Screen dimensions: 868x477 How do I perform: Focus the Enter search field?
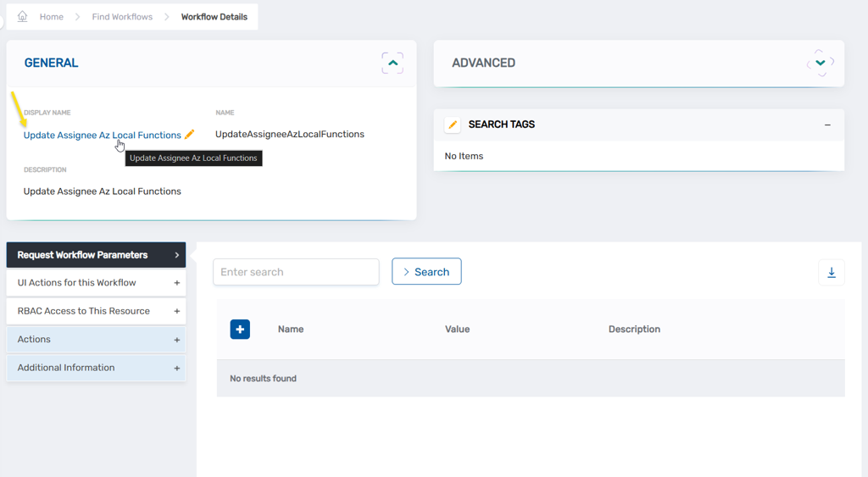pyautogui.click(x=296, y=272)
